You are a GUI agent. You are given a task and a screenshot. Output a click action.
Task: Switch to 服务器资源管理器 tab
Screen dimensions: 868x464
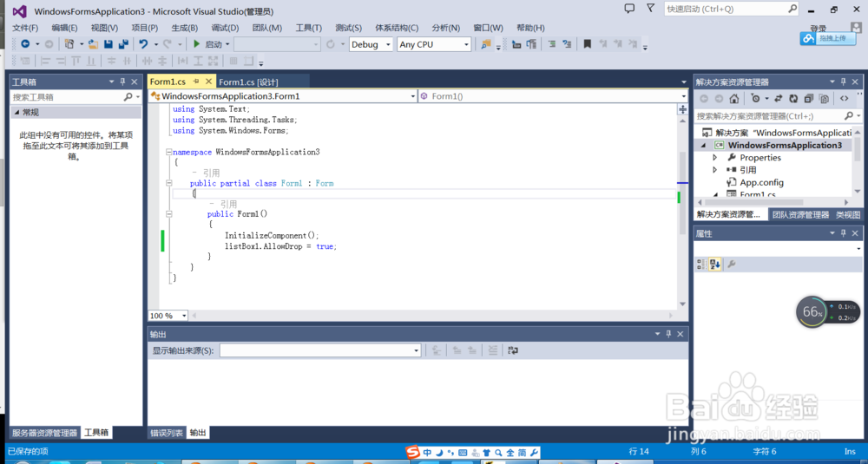click(45, 433)
